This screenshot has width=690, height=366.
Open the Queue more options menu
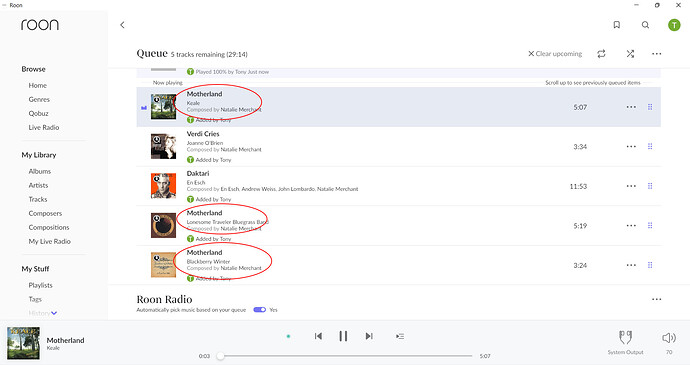click(x=657, y=54)
